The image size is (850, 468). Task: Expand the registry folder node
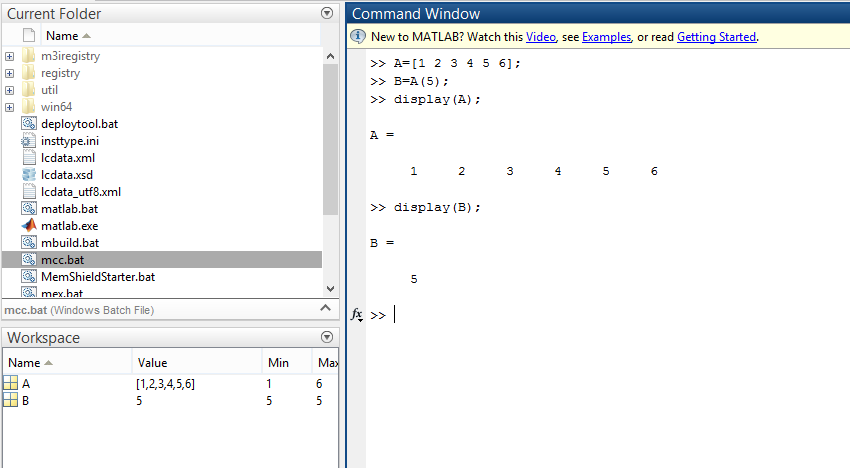[x=9, y=73]
